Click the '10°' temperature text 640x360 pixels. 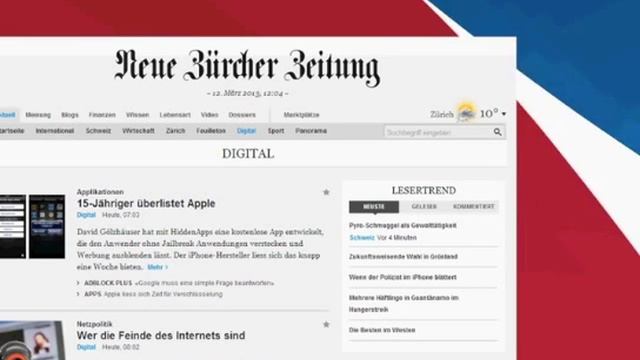click(489, 113)
